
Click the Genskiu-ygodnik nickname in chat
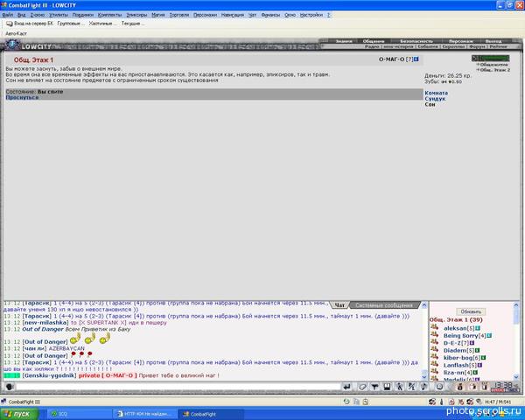point(50,375)
